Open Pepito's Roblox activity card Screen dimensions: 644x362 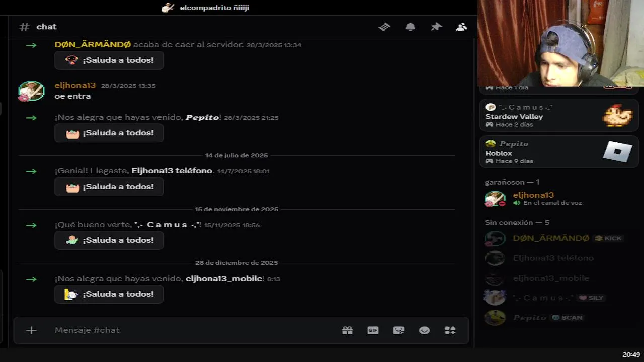pyautogui.click(x=559, y=152)
